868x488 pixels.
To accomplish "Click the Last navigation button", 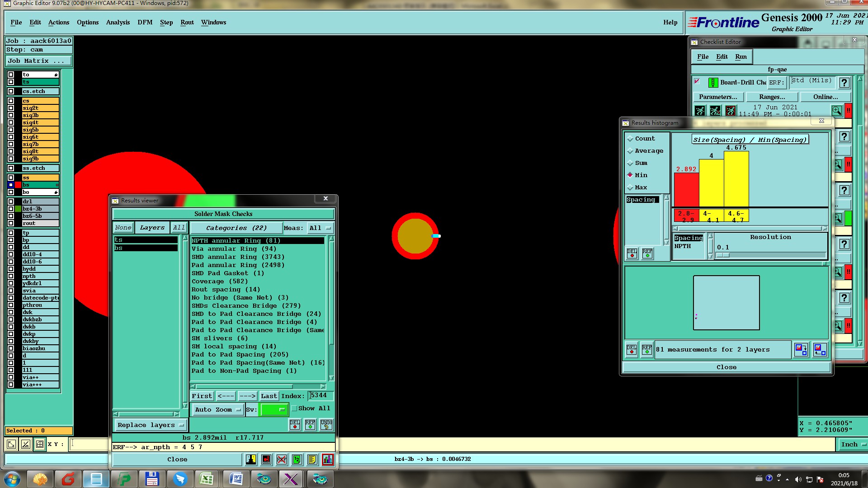I will click(x=269, y=396).
